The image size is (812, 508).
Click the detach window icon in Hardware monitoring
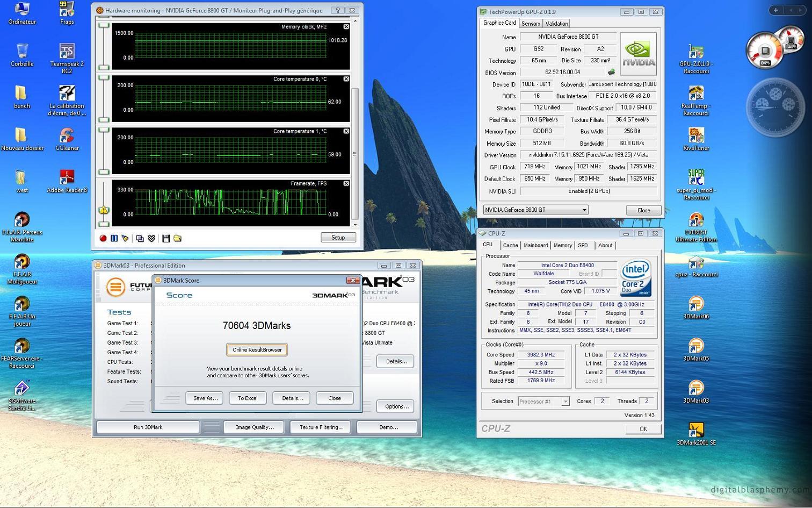tap(140, 238)
